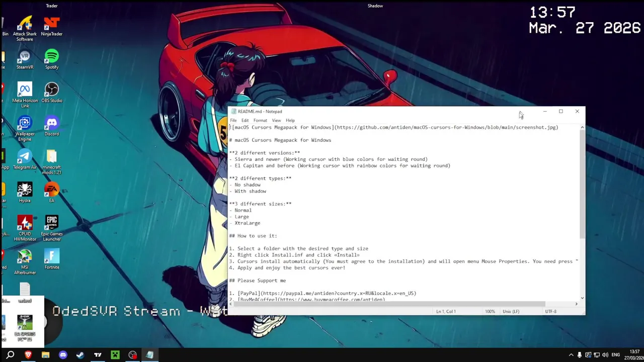Open CPUID HWMonitor shortcut
This screenshot has width=644, height=362.
[x=25, y=228]
